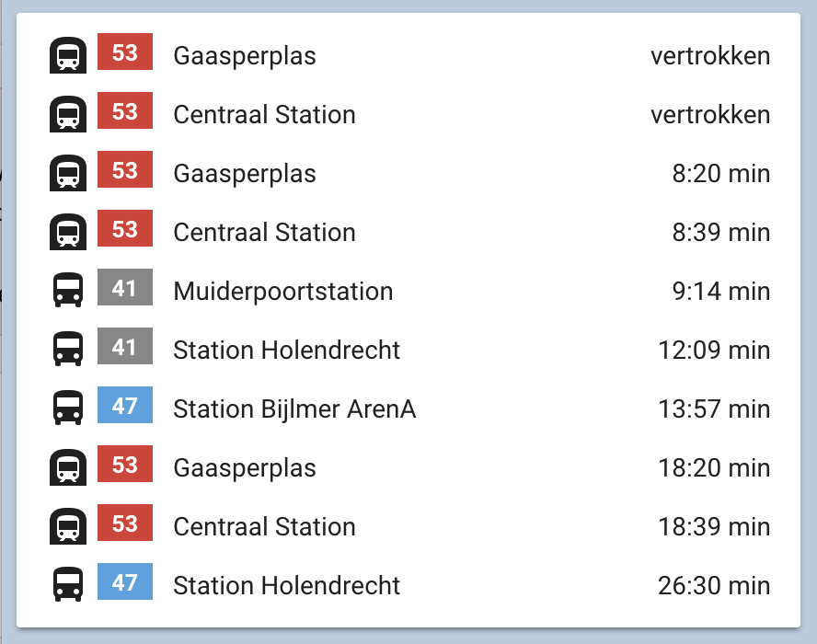This screenshot has height=644, width=817.
Task: Select blue line 47 badge for Bijlmer ArenA
Action: pos(125,407)
